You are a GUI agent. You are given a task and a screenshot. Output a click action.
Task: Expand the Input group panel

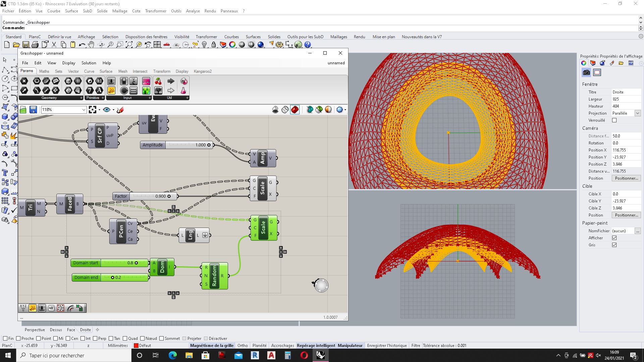pos(150,98)
